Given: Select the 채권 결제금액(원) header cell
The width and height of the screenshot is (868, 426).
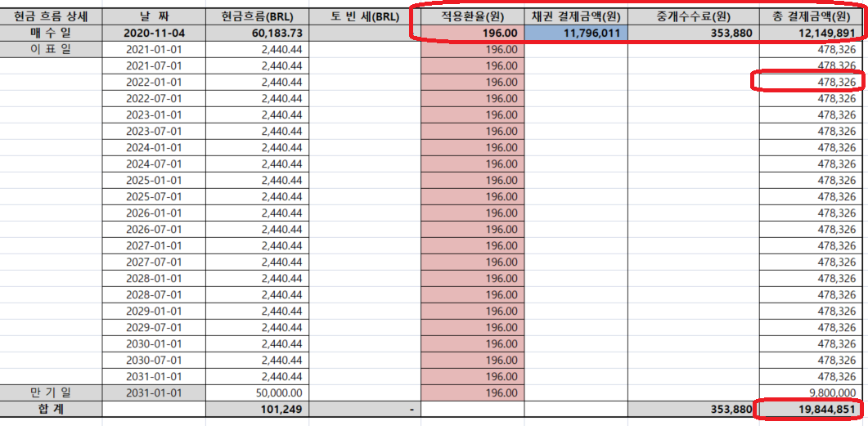Looking at the screenshot, I should tap(576, 16).
